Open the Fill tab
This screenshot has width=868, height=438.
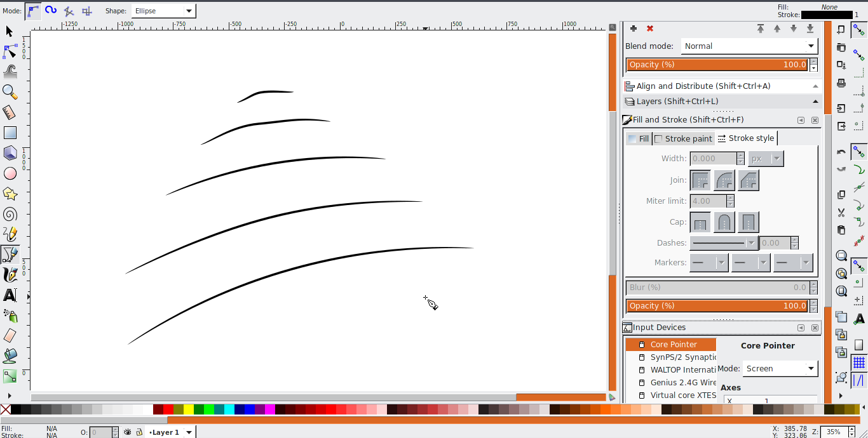(639, 138)
